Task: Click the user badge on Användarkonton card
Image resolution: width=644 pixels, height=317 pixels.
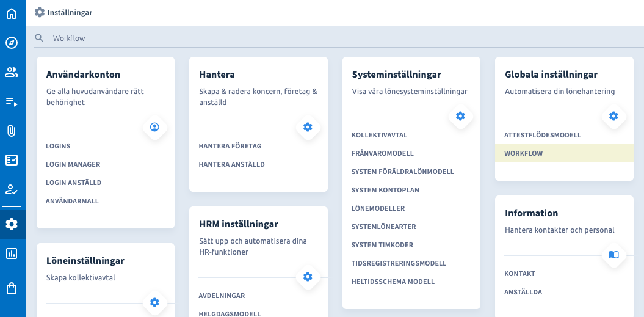Action: pyautogui.click(x=154, y=127)
